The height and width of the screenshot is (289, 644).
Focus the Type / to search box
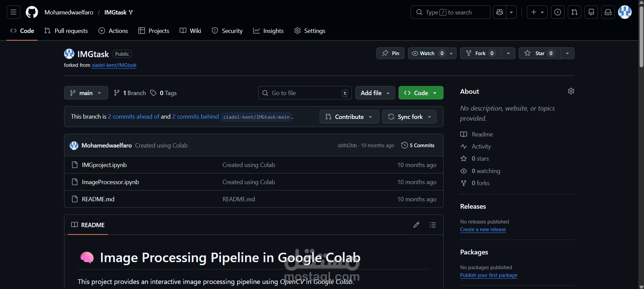(x=450, y=12)
